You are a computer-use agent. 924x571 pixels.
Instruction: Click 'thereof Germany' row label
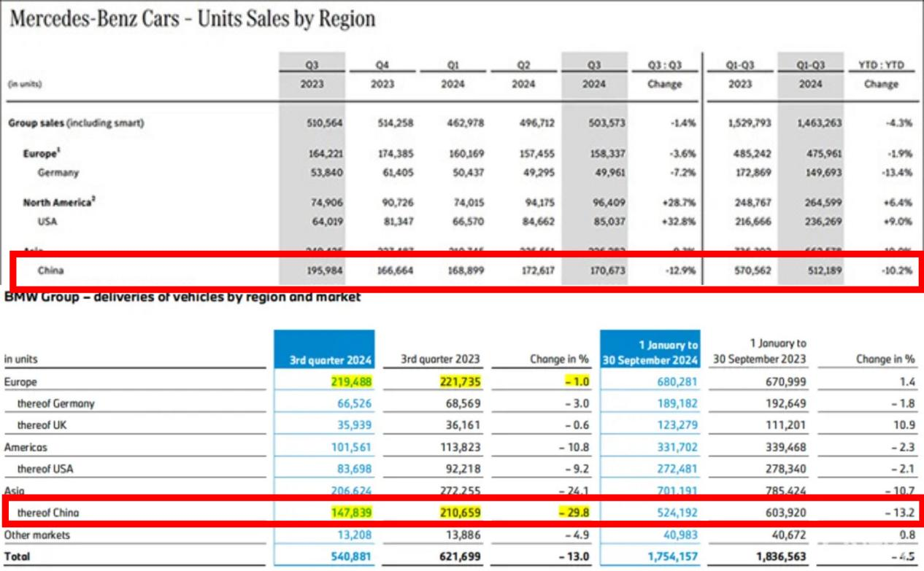click(56, 403)
